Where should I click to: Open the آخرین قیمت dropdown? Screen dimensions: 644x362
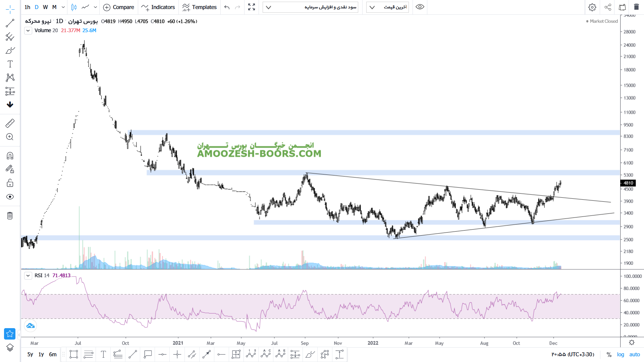pyautogui.click(x=387, y=7)
